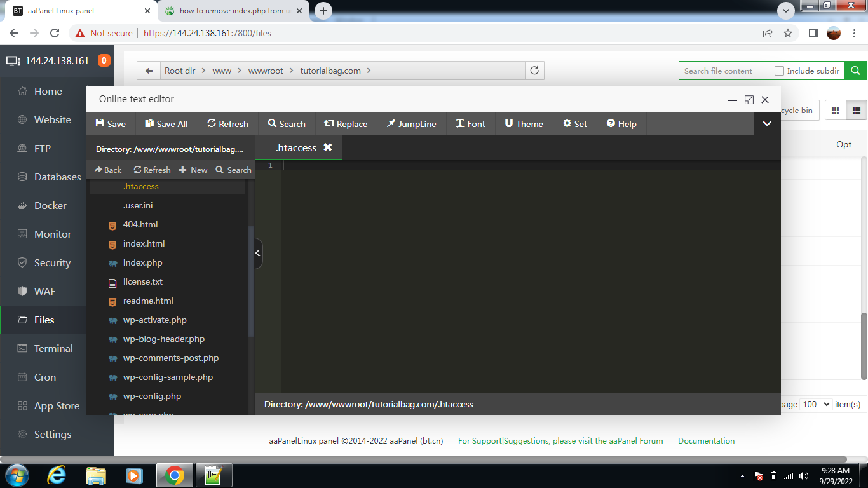The height and width of the screenshot is (488, 868).
Task: Click the green file search button
Action: pyautogui.click(x=855, y=71)
